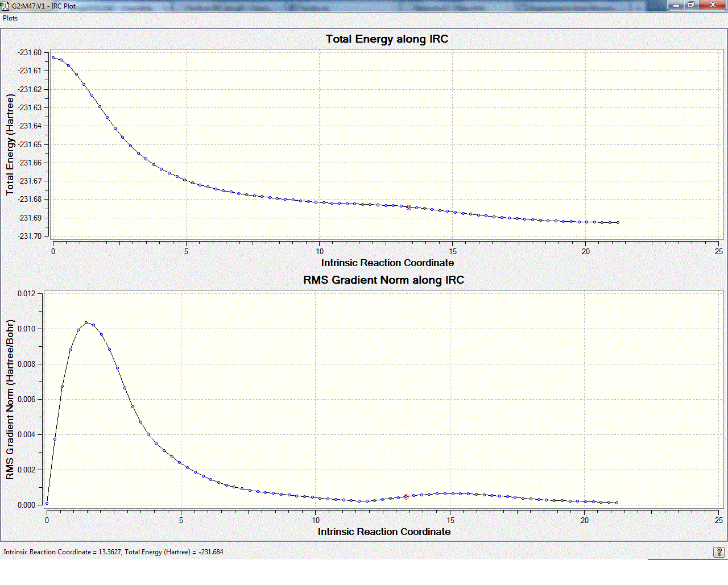Click the -231.60 tick label
The image size is (728, 585).
coord(30,52)
